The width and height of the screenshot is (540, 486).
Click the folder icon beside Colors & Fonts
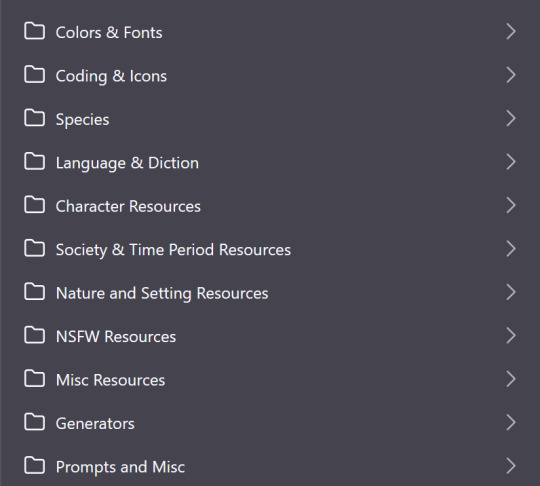tap(34, 31)
